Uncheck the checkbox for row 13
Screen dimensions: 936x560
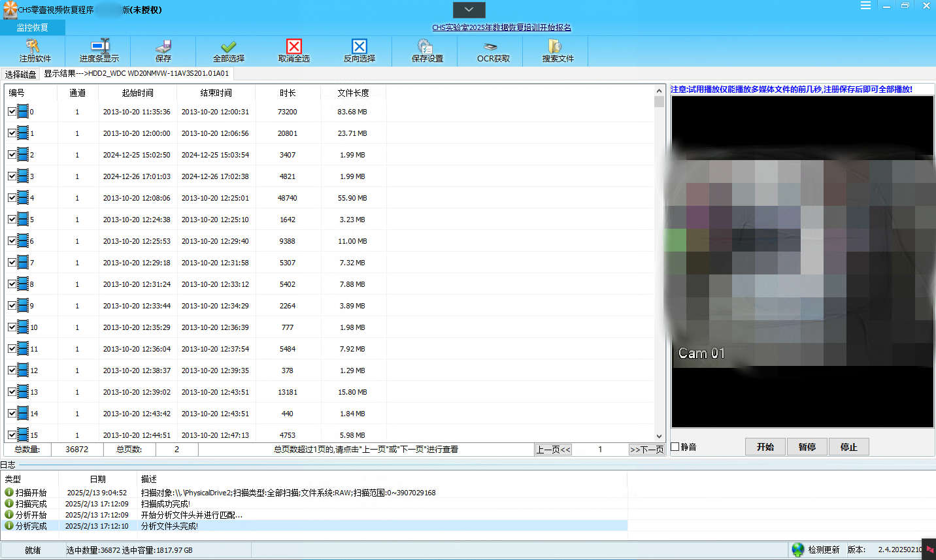pyautogui.click(x=12, y=391)
